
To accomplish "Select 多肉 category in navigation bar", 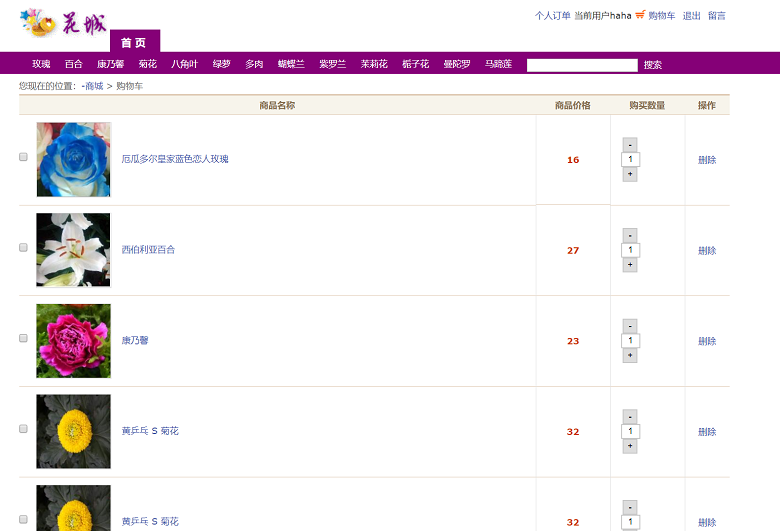I will click(x=254, y=64).
